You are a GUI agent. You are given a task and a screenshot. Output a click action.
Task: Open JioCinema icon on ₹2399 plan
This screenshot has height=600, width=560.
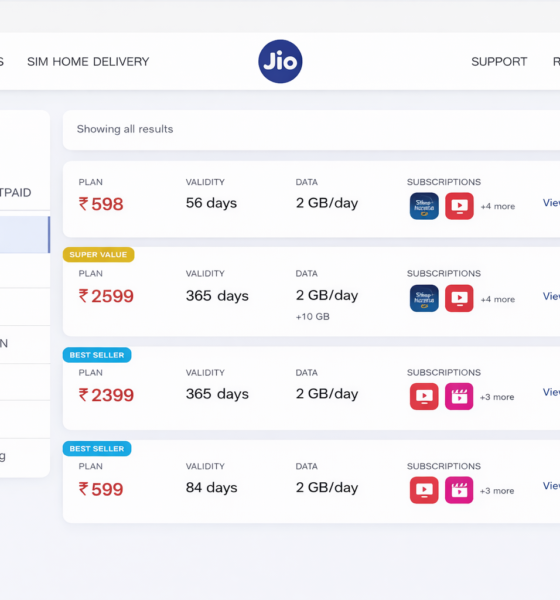point(459,396)
